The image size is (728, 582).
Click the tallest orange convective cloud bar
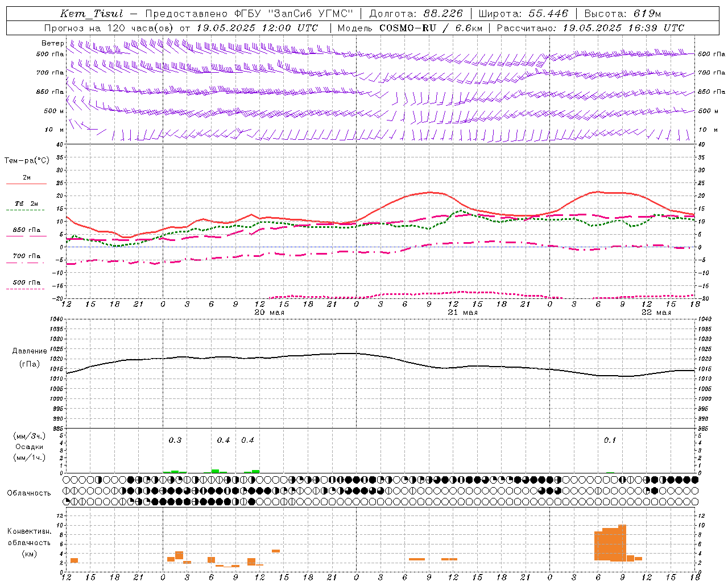coord(622,543)
